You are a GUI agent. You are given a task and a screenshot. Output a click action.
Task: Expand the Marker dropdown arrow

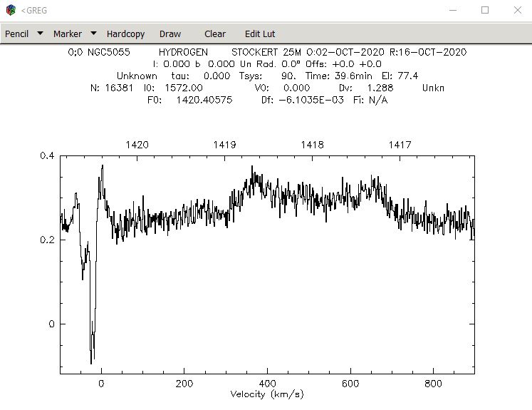coord(93,34)
